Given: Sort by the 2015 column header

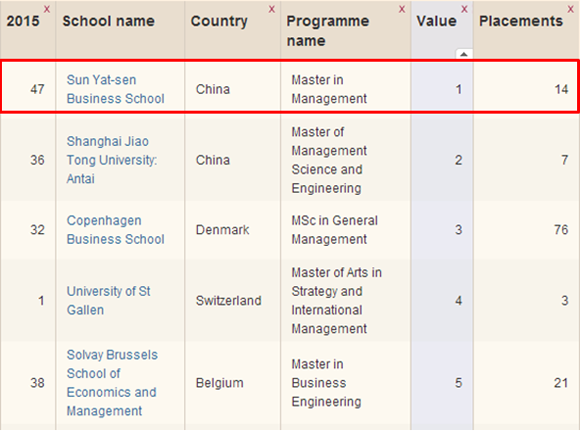Looking at the screenshot, I should (x=23, y=21).
